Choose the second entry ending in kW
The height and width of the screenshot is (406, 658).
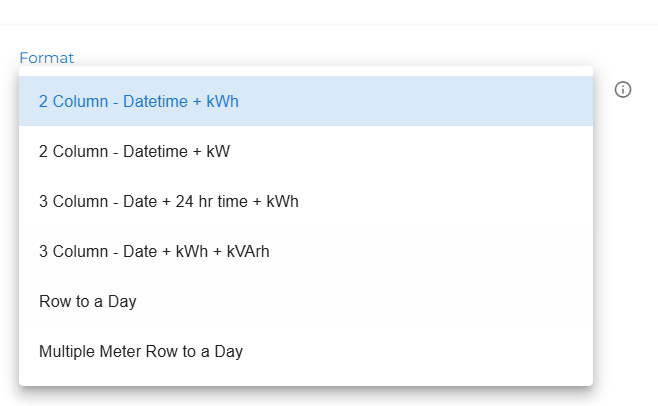click(x=306, y=151)
